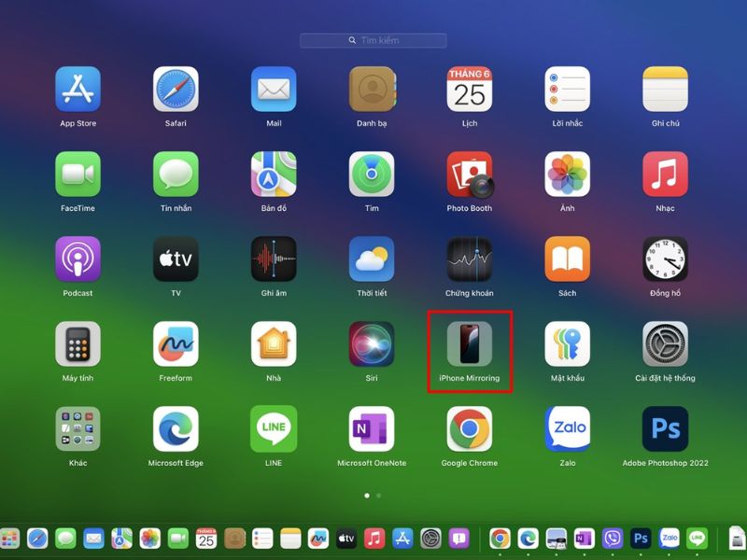
Task: Open Ghi chú notes app in Launchpad
Action: [x=665, y=89]
